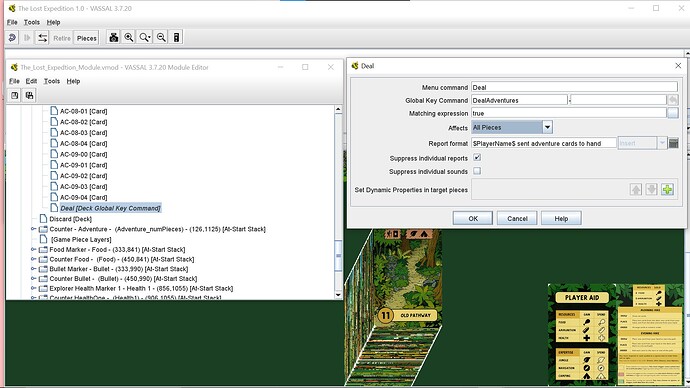Screen dimensions: 690x388
Task: Click the module tree scrollbar up arrow
Action: (338, 109)
